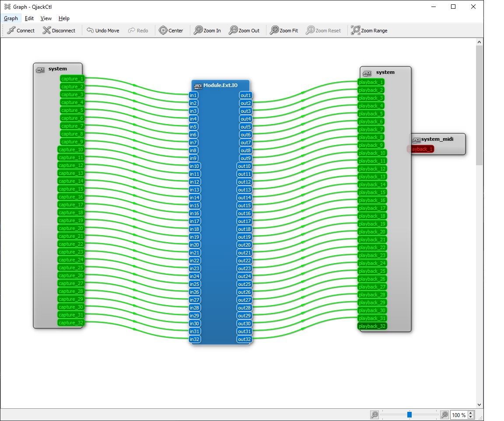
Task: Select the capture_16 port
Action: pyautogui.click(x=71, y=197)
